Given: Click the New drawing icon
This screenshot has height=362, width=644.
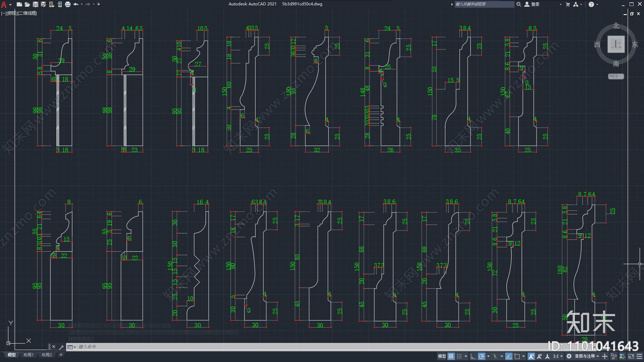Looking at the screenshot, I should [x=19, y=4].
